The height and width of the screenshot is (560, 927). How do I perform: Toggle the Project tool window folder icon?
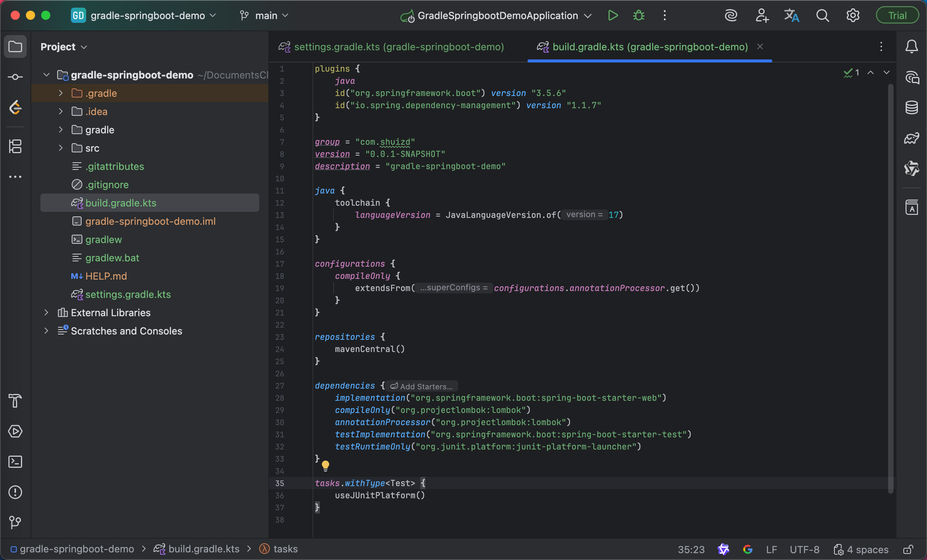click(x=15, y=47)
